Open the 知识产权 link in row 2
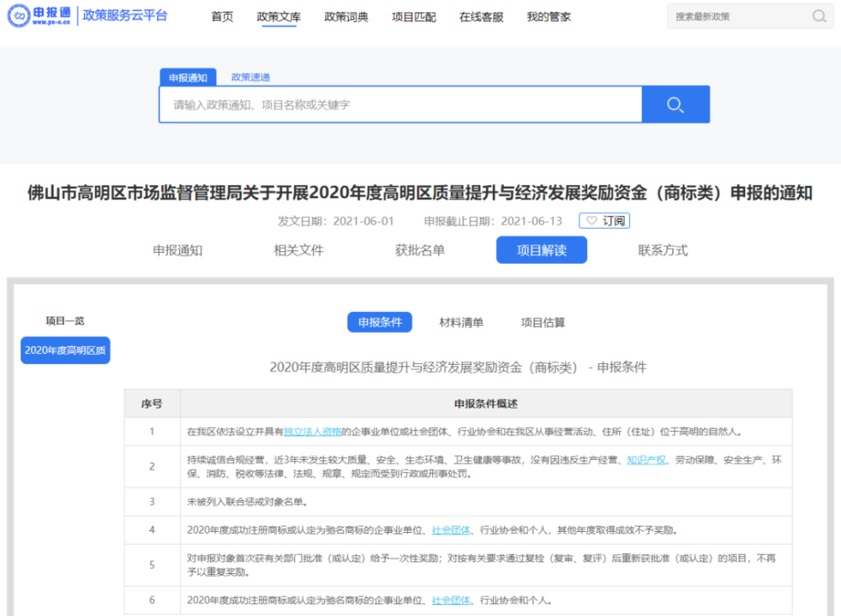The image size is (841, 616). pyautogui.click(x=646, y=460)
